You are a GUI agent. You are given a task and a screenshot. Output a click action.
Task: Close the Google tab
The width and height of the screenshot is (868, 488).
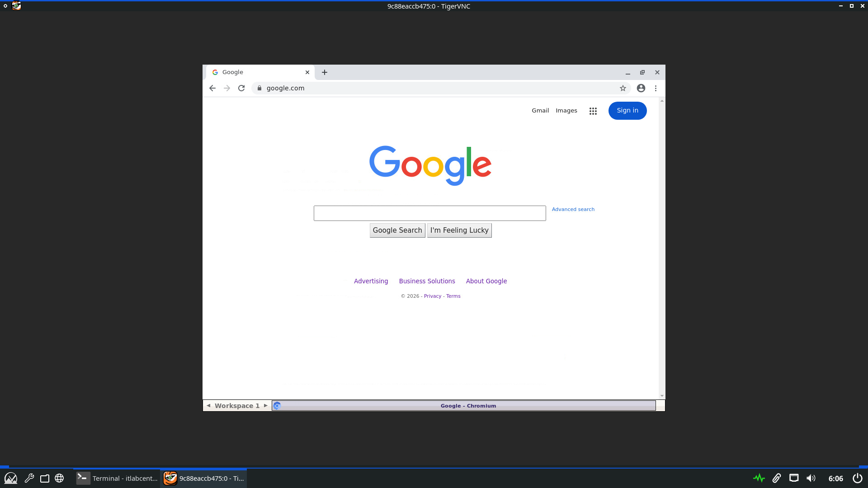(307, 72)
